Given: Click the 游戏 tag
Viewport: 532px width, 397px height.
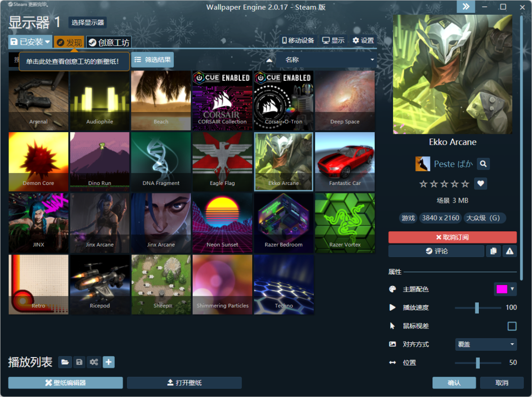Looking at the screenshot, I should point(408,218).
